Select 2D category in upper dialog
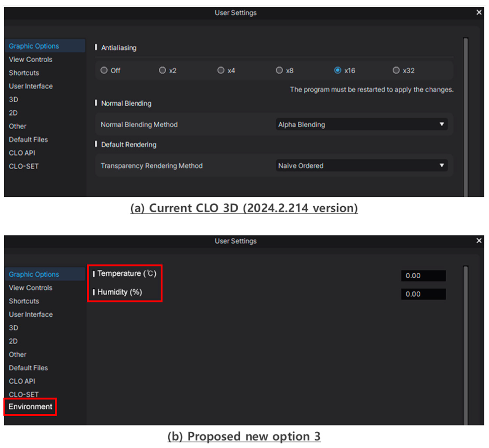 (13, 113)
